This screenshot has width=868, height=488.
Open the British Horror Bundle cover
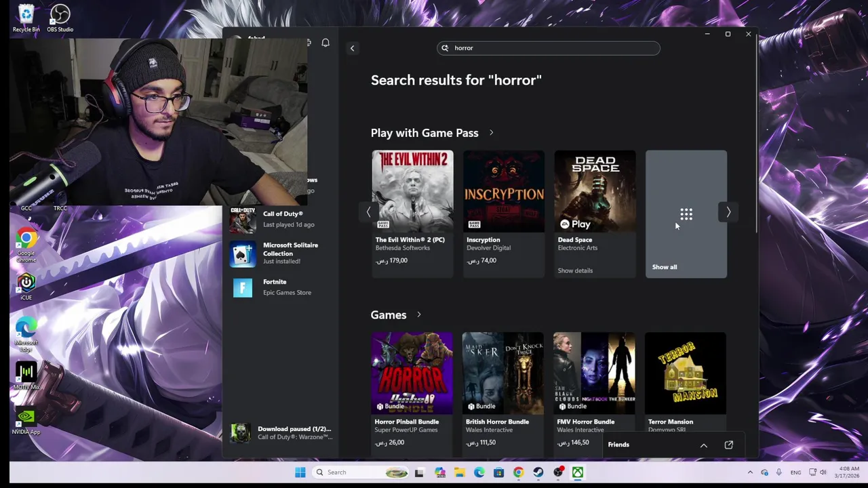click(502, 373)
